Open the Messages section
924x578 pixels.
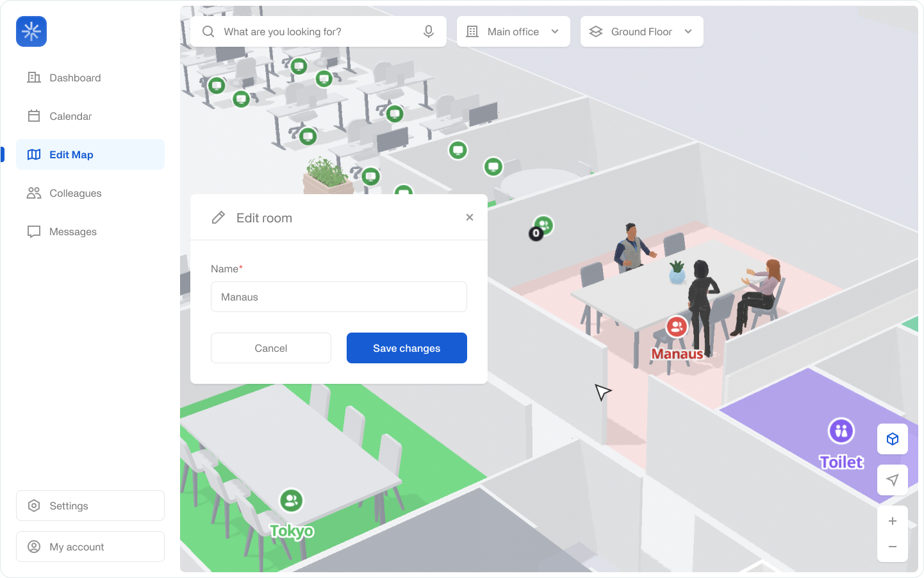[73, 231]
